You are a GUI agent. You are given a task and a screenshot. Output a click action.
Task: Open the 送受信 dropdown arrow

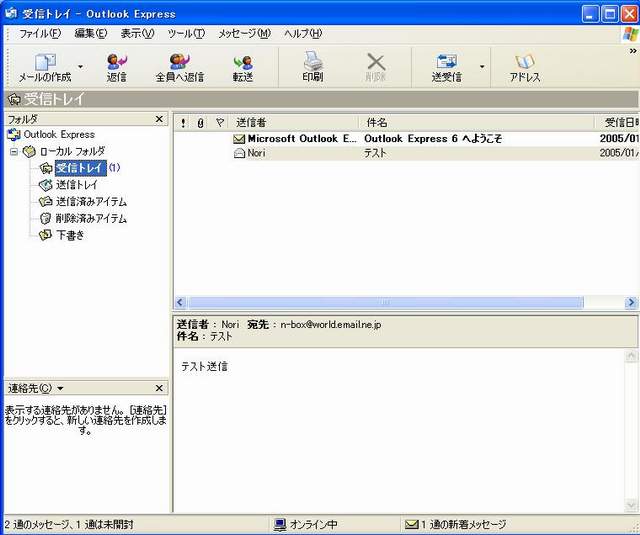[x=482, y=67]
